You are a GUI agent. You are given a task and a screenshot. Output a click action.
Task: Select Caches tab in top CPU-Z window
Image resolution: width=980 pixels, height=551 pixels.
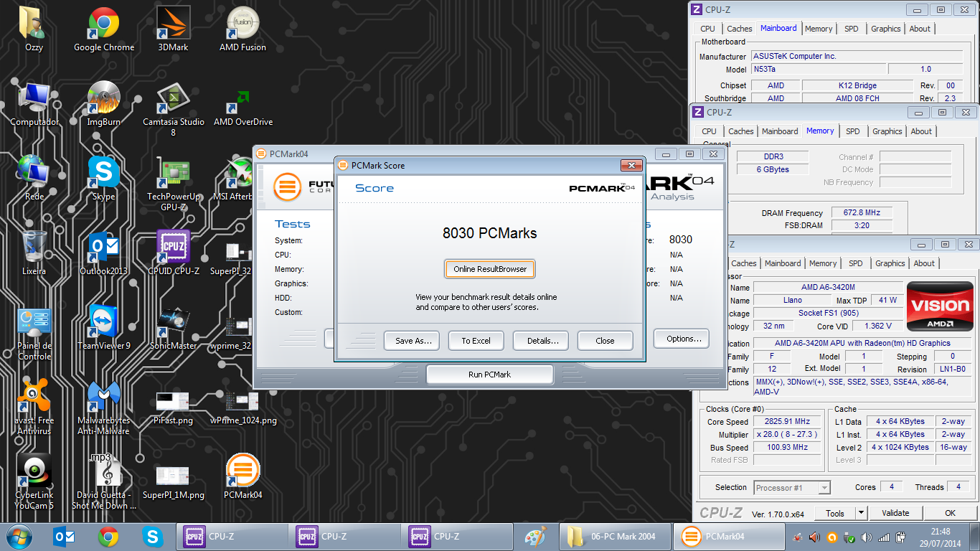click(x=740, y=29)
